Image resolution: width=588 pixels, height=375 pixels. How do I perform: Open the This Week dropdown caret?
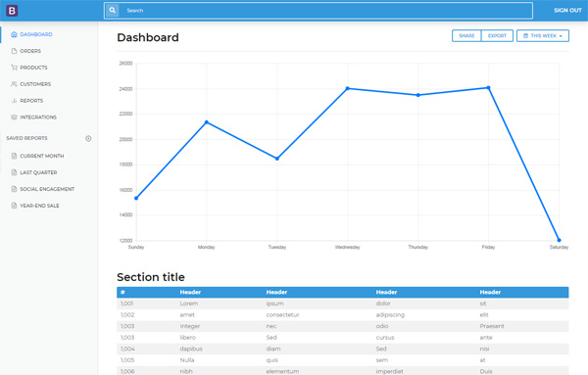pyautogui.click(x=561, y=36)
